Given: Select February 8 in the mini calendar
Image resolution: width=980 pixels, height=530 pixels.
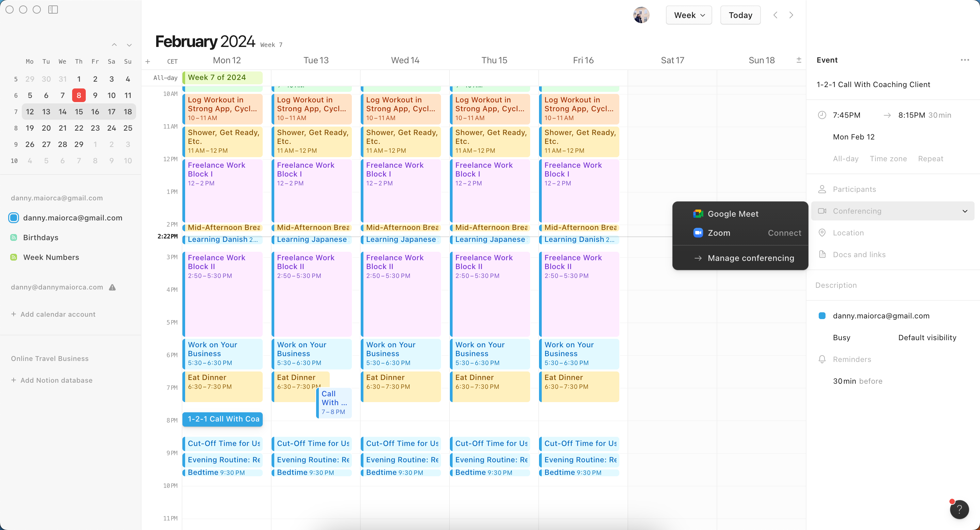Looking at the screenshot, I should (x=79, y=95).
